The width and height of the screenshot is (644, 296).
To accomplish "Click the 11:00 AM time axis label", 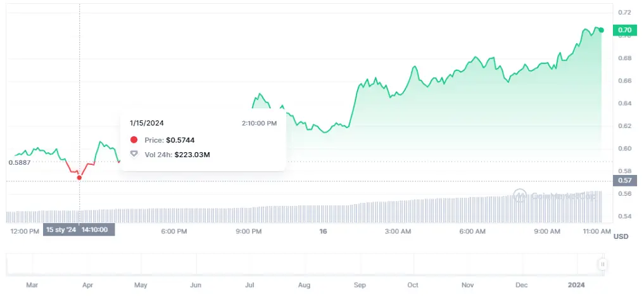I will coord(597,231).
